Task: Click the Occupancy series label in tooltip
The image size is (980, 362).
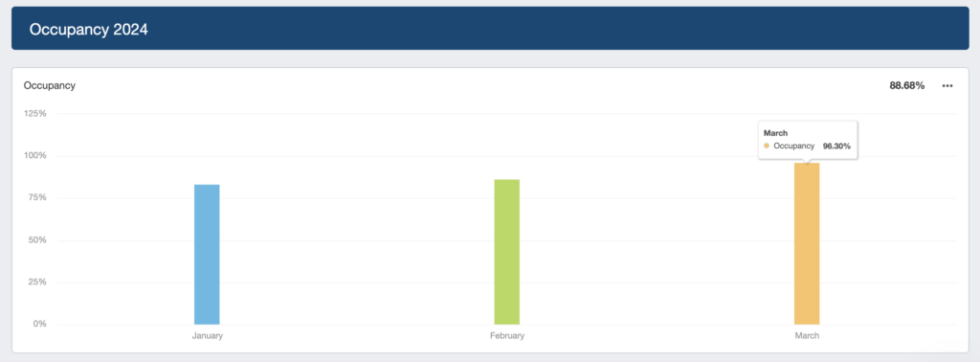Action: [x=793, y=146]
